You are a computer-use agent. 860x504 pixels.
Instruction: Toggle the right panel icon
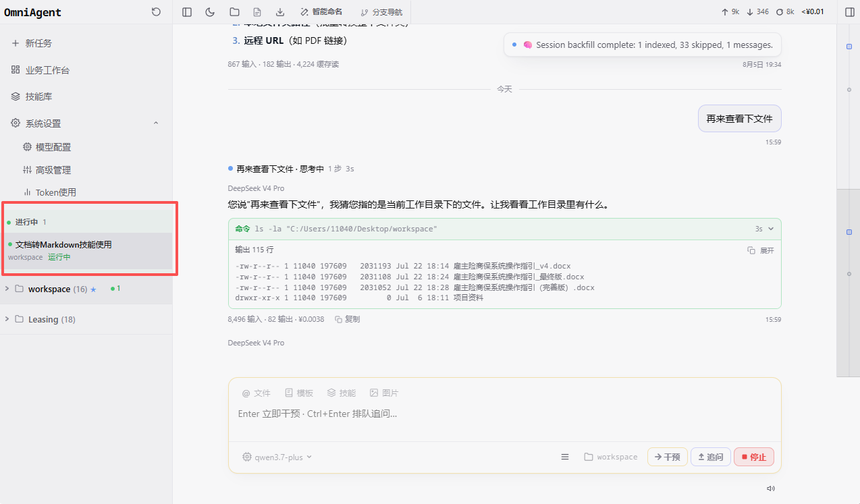(x=849, y=12)
